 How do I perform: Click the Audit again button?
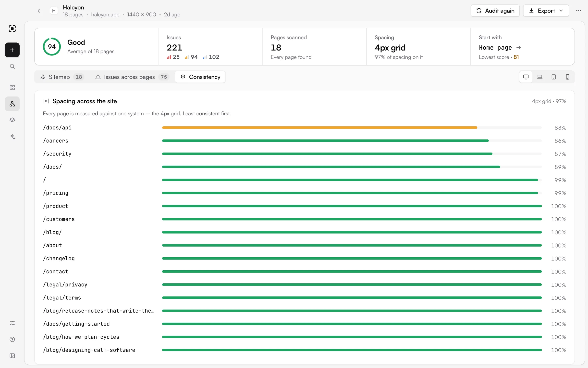pyautogui.click(x=495, y=11)
